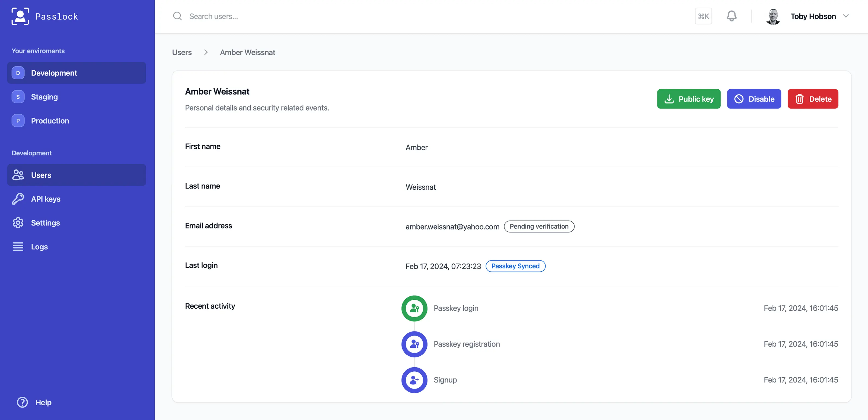Navigate to Users breadcrumb link
This screenshot has width=868, height=420.
point(181,52)
